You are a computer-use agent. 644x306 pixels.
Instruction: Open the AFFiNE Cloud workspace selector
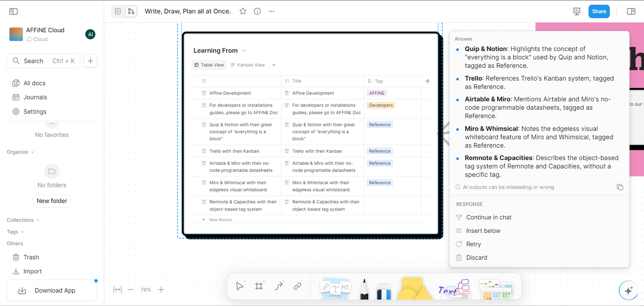(44, 34)
